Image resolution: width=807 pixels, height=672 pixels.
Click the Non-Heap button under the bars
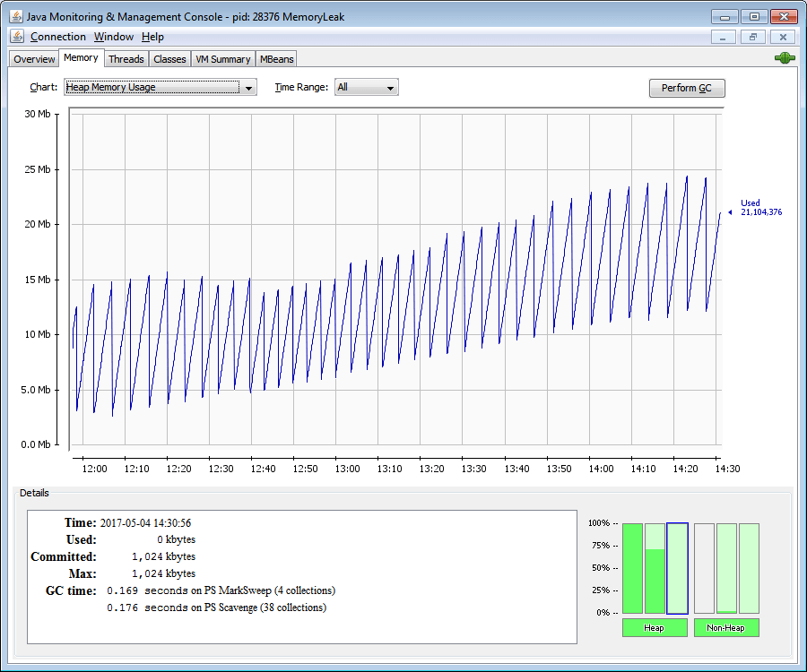click(726, 628)
